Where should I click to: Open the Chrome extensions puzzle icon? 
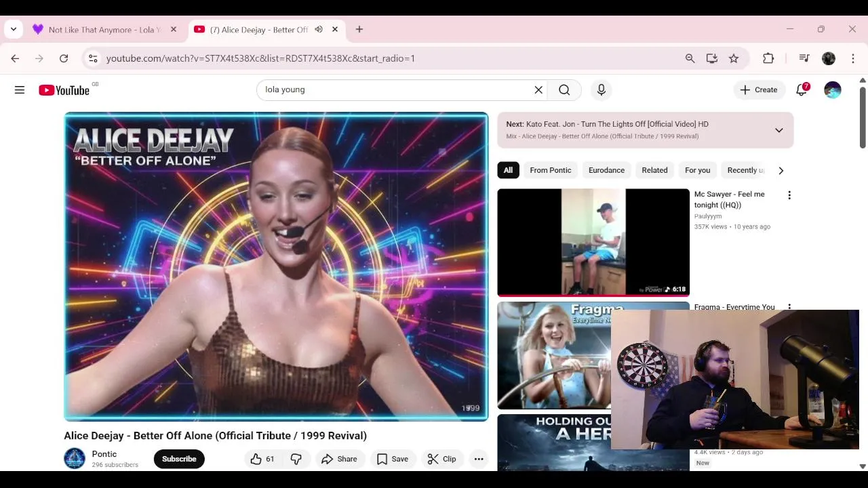768,58
